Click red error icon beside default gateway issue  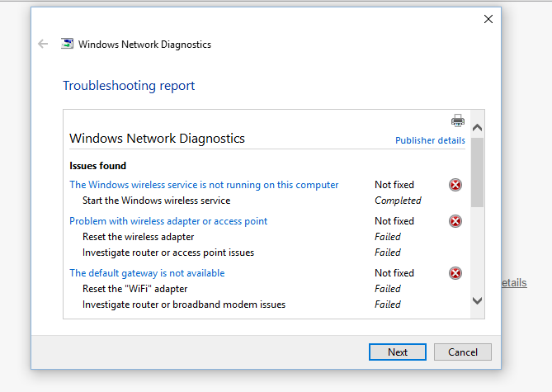click(x=455, y=273)
